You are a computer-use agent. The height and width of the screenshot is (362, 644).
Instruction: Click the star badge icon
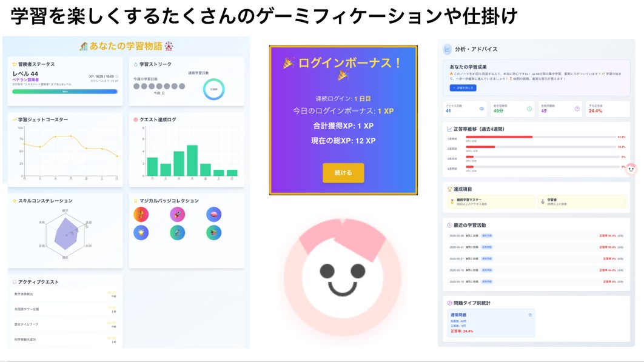(x=141, y=233)
